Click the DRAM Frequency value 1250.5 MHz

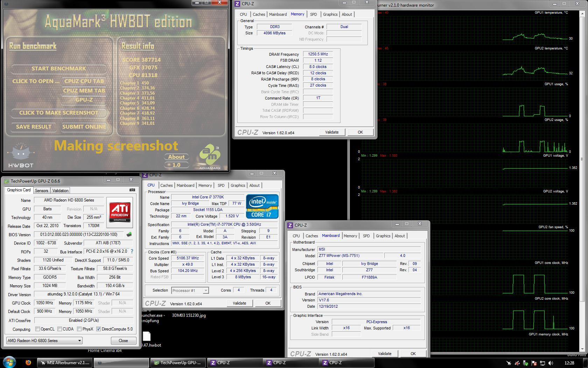coord(318,54)
